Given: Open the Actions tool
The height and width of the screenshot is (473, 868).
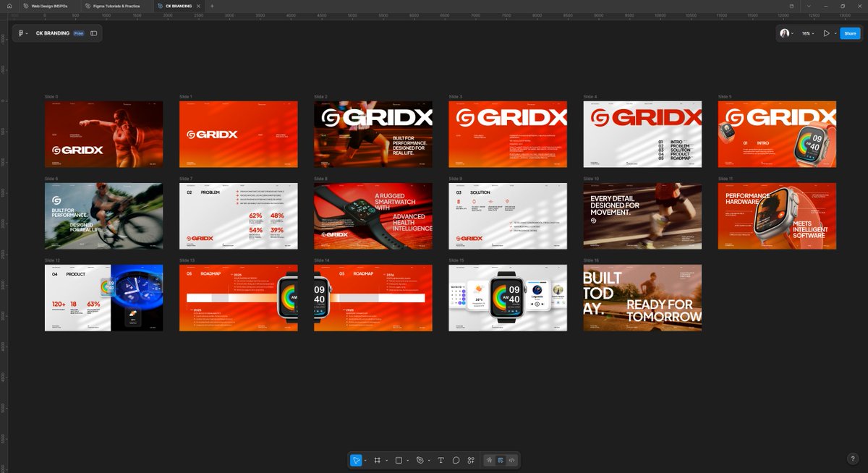Looking at the screenshot, I should tap(471, 460).
